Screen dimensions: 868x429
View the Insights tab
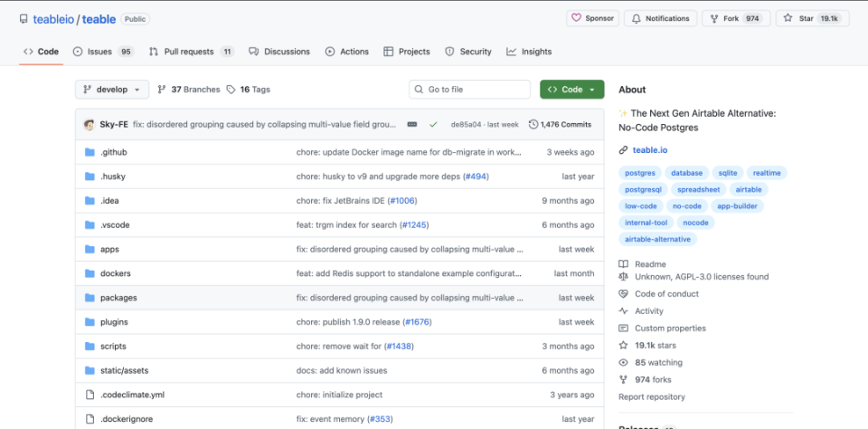tap(529, 52)
